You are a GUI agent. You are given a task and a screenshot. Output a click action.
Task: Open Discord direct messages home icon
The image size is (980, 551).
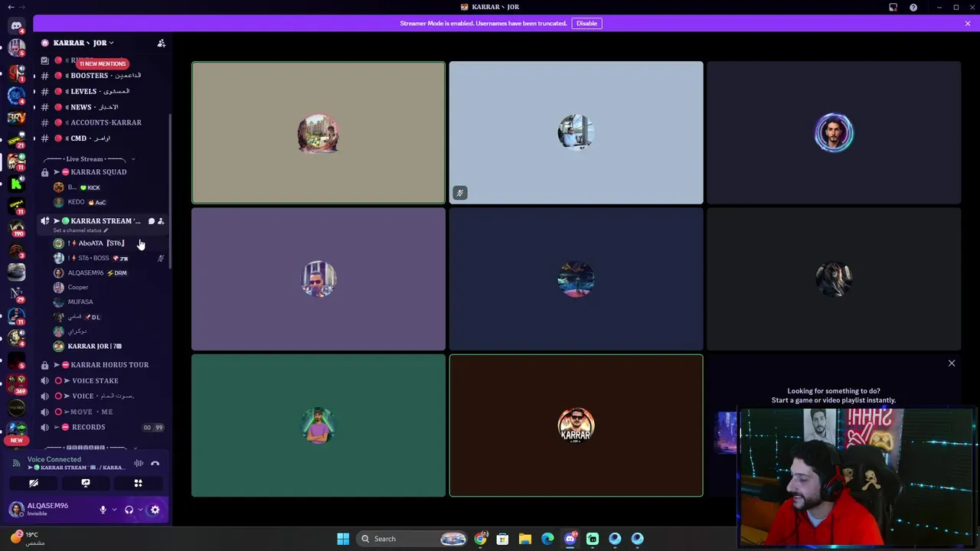click(16, 25)
